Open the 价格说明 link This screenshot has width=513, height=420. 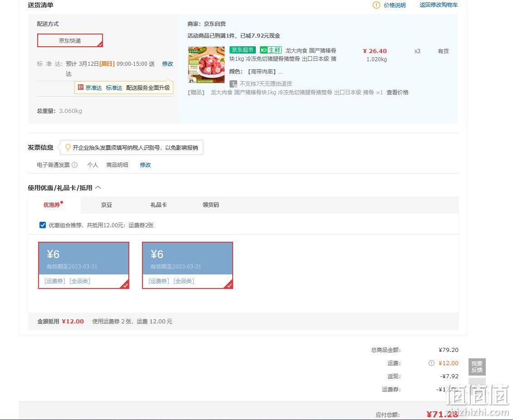(x=395, y=5)
